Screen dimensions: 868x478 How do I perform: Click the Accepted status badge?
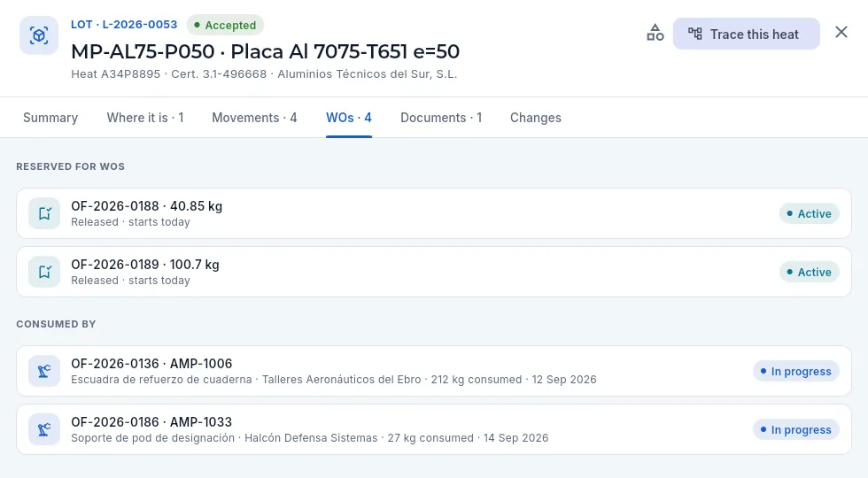225,25
